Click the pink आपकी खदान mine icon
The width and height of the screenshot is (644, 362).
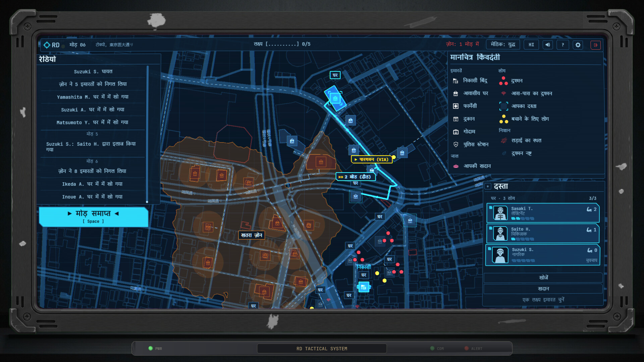click(455, 166)
